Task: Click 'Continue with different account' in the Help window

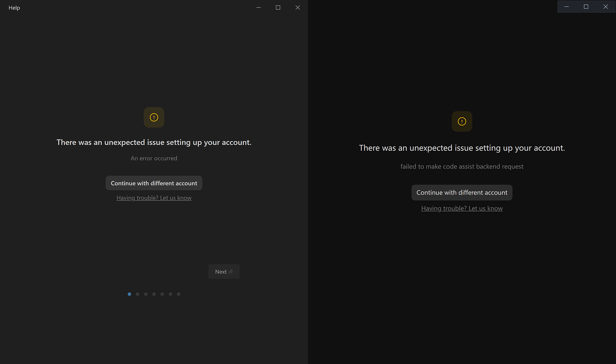Action: point(154,183)
